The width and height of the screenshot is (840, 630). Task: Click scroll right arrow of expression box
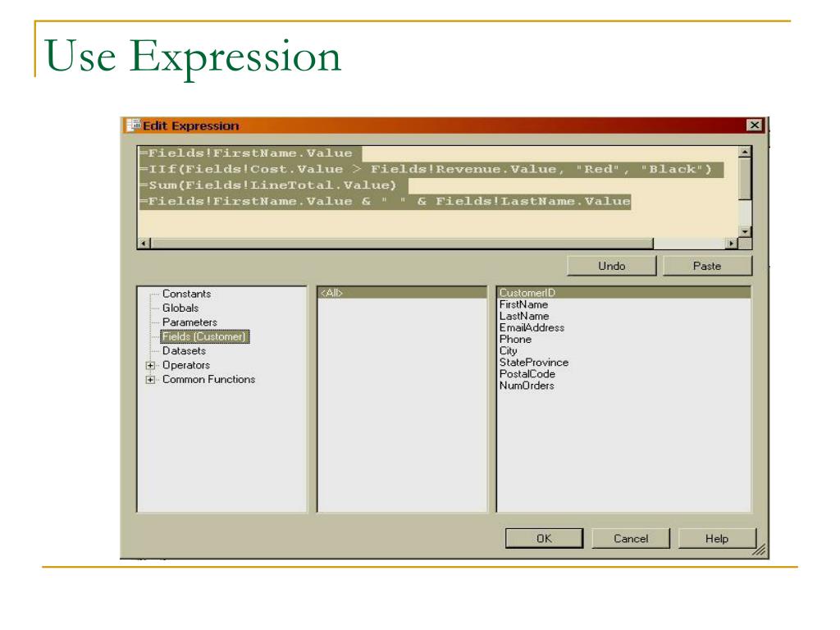coord(731,243)
